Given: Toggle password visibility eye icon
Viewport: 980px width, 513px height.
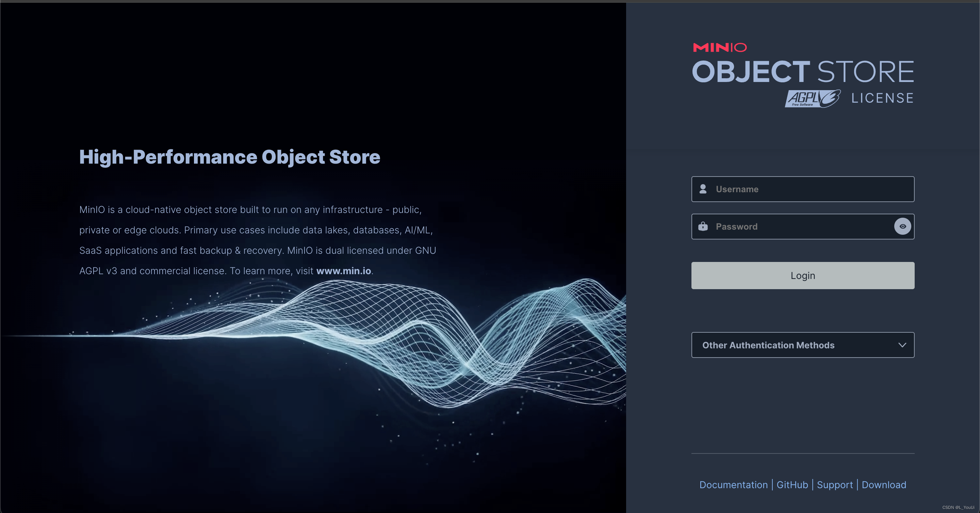Looking at the screenshot, I should tap(902, 227).
